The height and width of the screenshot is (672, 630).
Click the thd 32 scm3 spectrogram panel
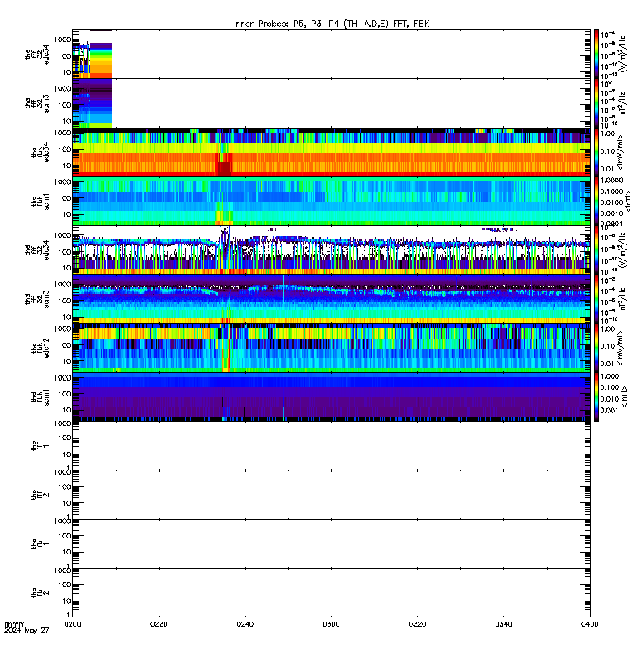click(331, 299)
